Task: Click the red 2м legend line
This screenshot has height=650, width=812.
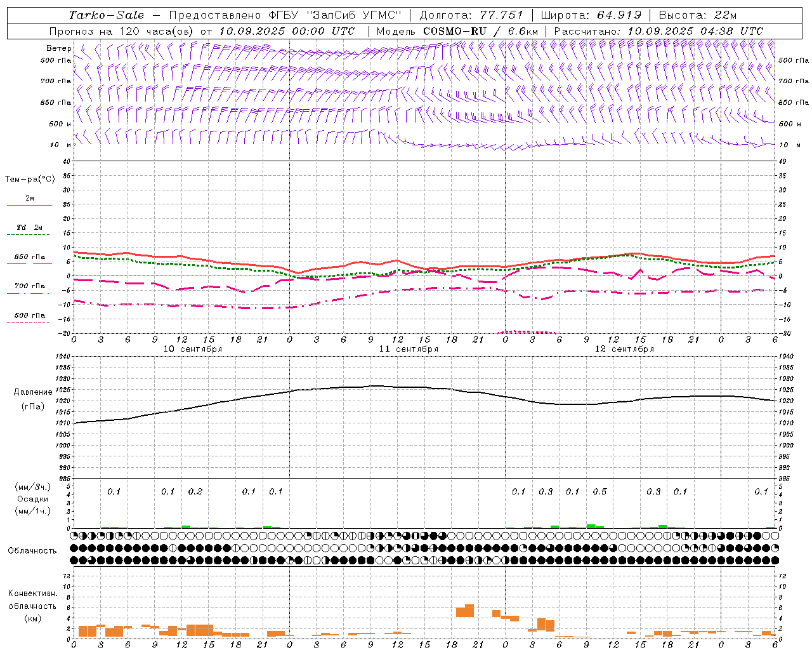Action: pyautogui.click(x=29, y=206)
